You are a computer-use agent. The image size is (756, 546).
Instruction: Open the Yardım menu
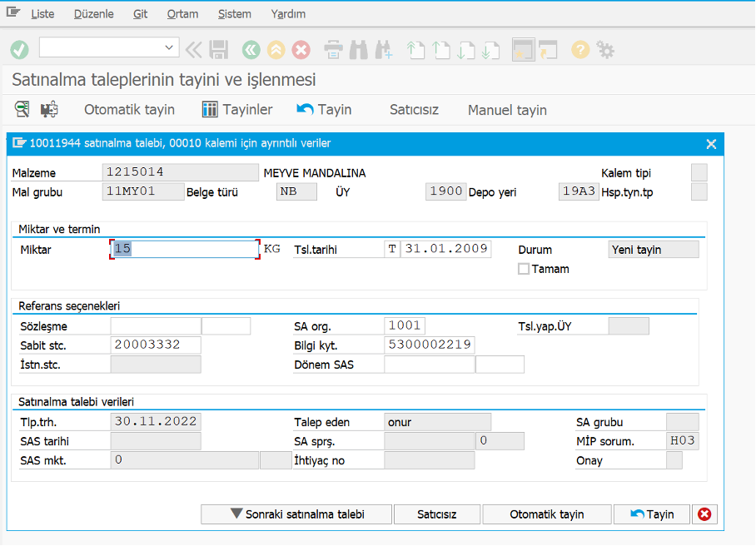coord(288,14)
